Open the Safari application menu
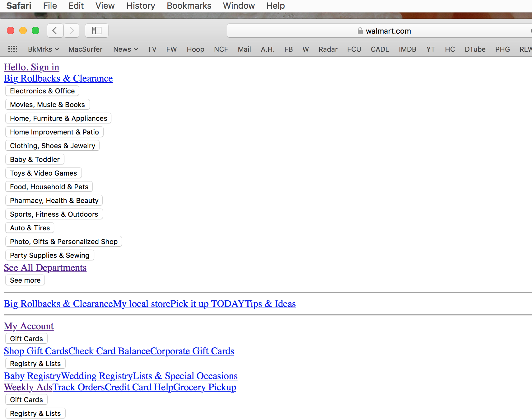Screen dimensions: 532x419 coord(19,6)
